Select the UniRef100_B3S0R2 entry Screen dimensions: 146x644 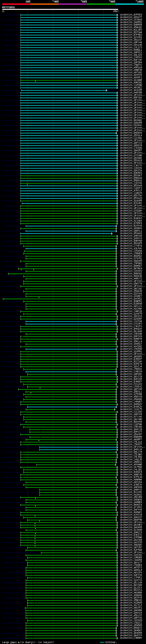[x=131, y=203]
